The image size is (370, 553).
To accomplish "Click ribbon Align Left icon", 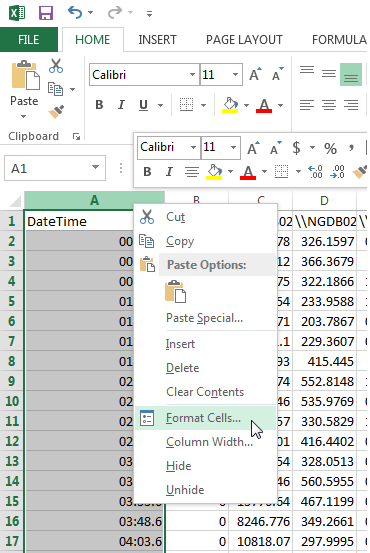I will pyautogui.click(x=307, y=105).
